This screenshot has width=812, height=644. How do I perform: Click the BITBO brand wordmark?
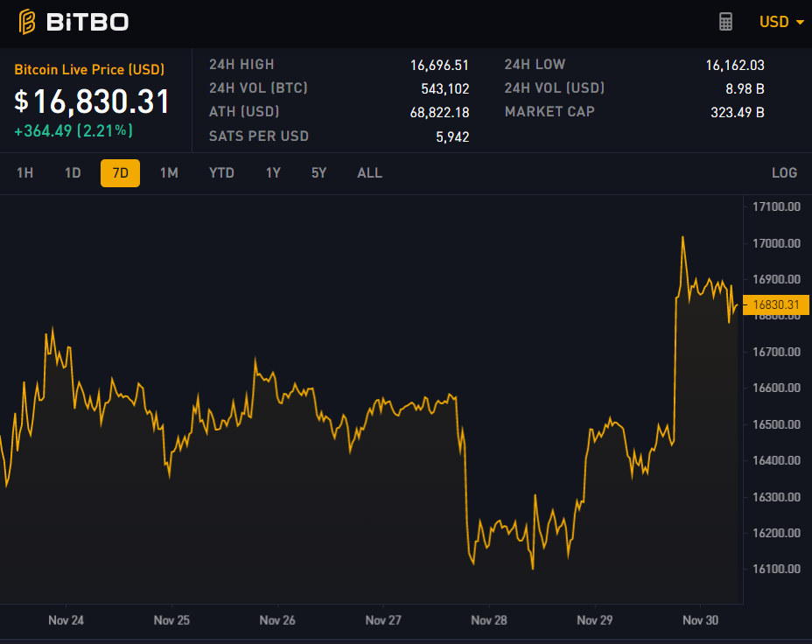(87, 22)
